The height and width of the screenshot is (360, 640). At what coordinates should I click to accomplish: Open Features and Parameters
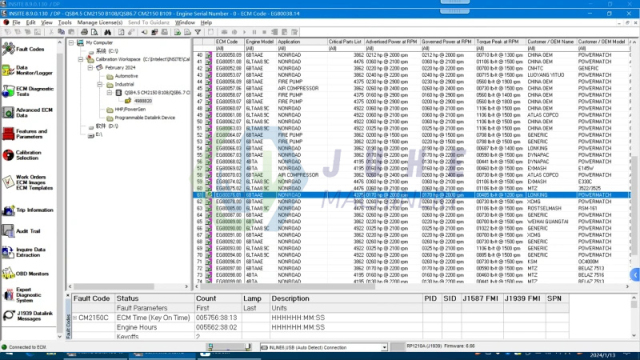25,134
